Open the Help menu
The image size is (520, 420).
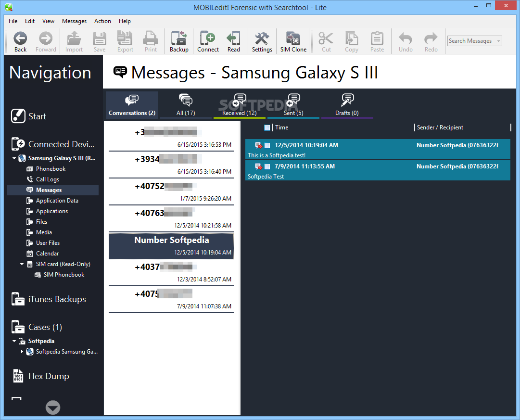coord(125,21)
